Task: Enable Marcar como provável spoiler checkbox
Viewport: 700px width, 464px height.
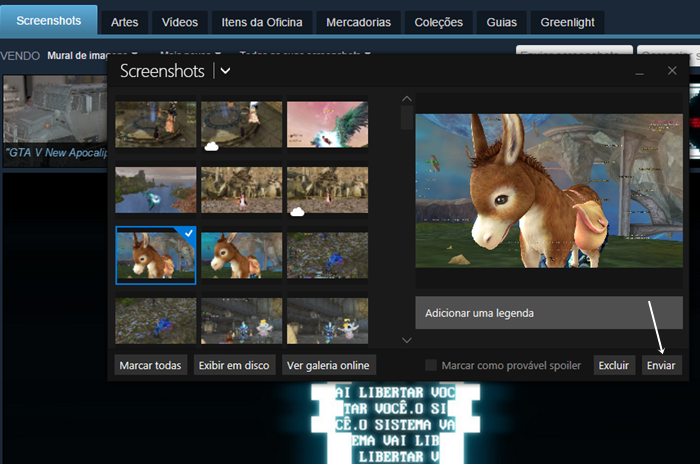Action: click(x=431, y=365)
